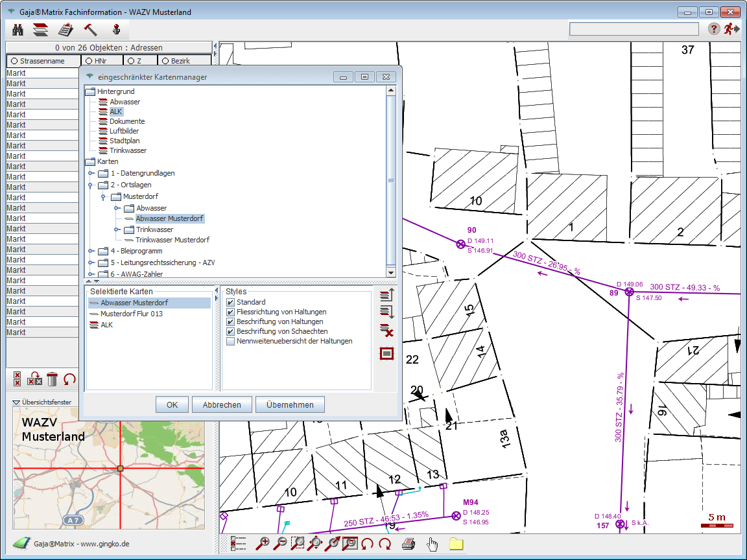747x560 pixels.
Task: Move the selected map up in the order
Action: [386, 296]
